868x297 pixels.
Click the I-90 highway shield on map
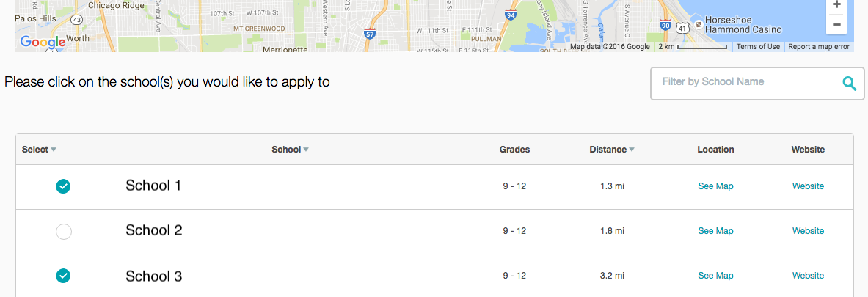(x=665, y=23)
